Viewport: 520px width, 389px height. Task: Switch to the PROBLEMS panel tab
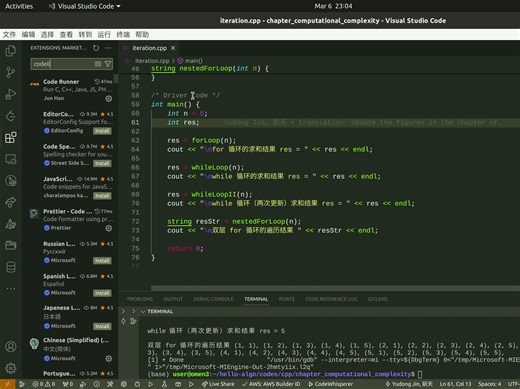point(140,299)
